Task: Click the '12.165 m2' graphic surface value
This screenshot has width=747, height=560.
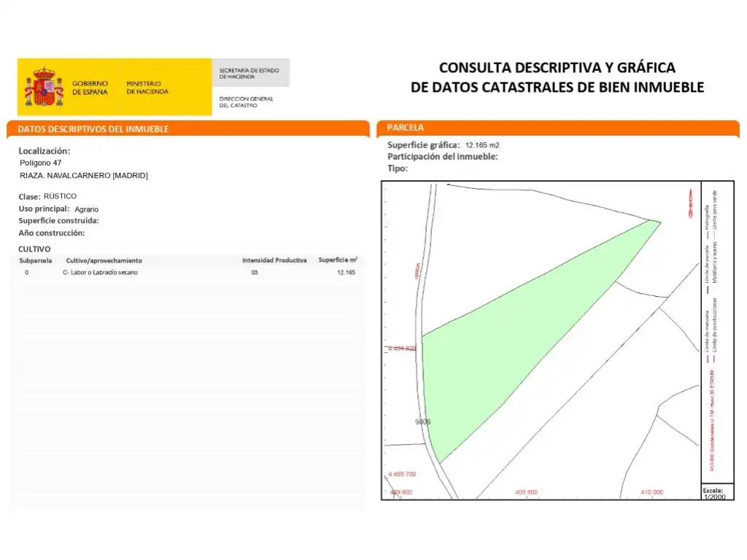Action: click(x=482, y=145)
